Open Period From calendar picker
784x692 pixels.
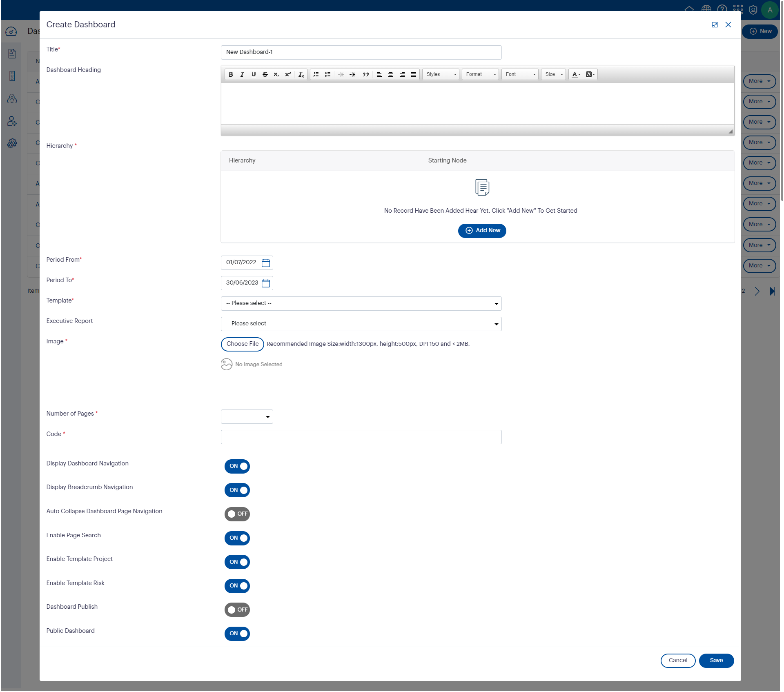point(266,263)
